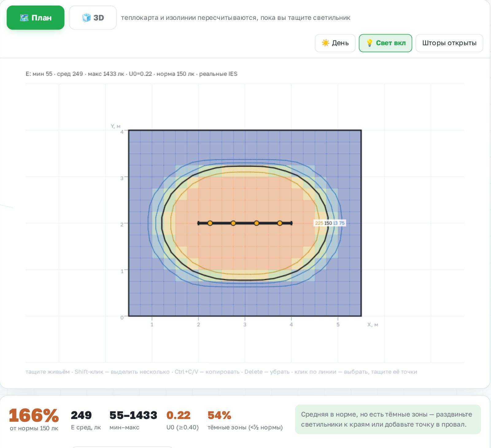The image size is (491, 448).
Task: Select the second orange luminaire point from left
Action: pyautogui.click(x=233, y=223)
